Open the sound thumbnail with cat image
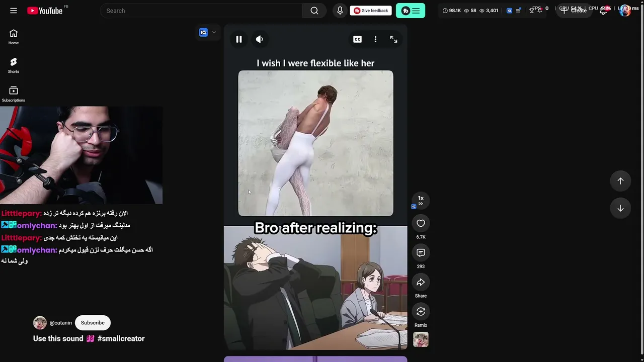Viewport: 644px width, 362px height. pos(421,339)
